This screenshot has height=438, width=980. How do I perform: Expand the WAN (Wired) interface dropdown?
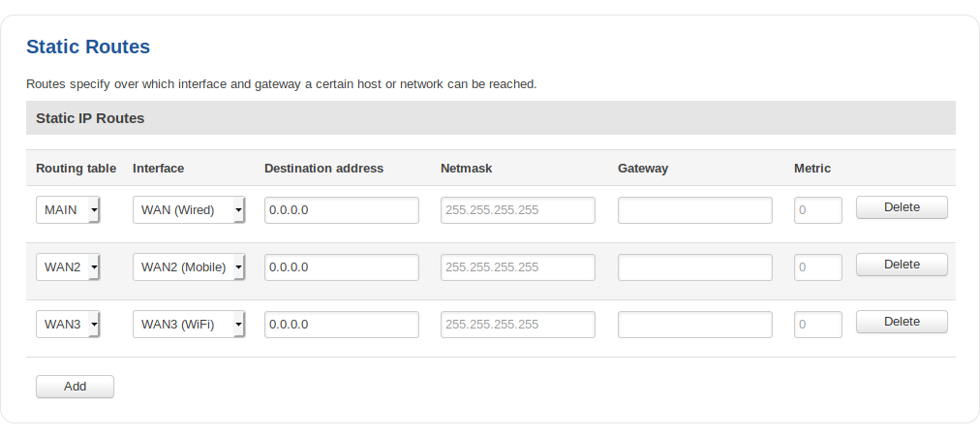pos(189,210)
